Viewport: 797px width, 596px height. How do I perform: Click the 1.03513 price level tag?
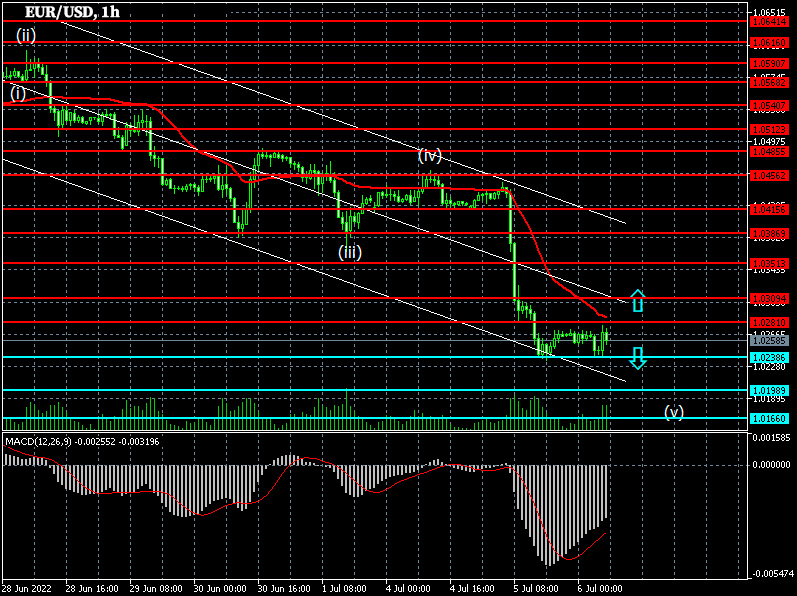770,263
